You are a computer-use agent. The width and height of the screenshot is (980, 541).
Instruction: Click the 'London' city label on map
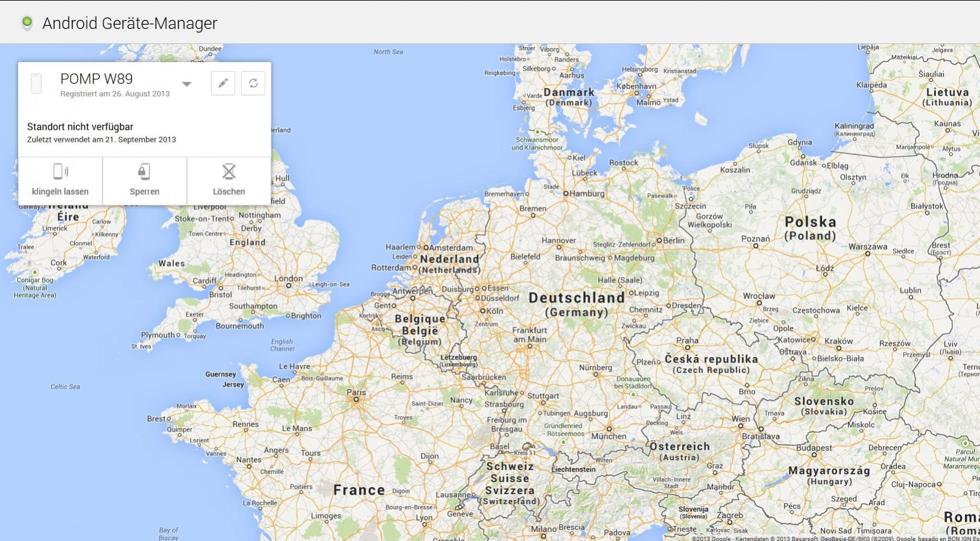[288, 279]
